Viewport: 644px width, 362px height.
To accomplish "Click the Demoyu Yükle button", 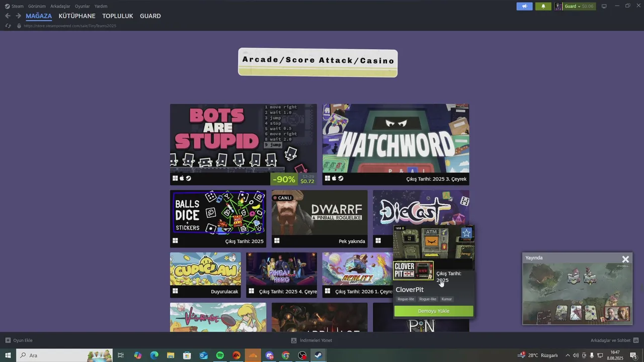I will (x=434, y=311).
